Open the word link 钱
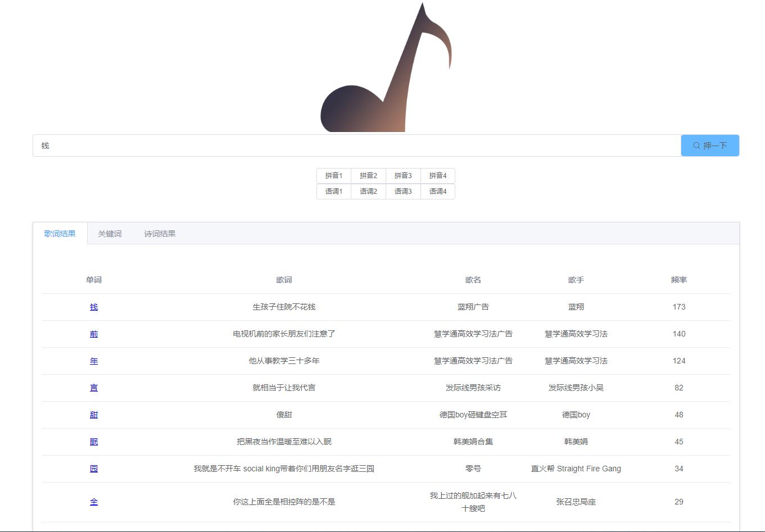Screen dimensions: 765x532 pyautogui.click(x=93, y=307)
